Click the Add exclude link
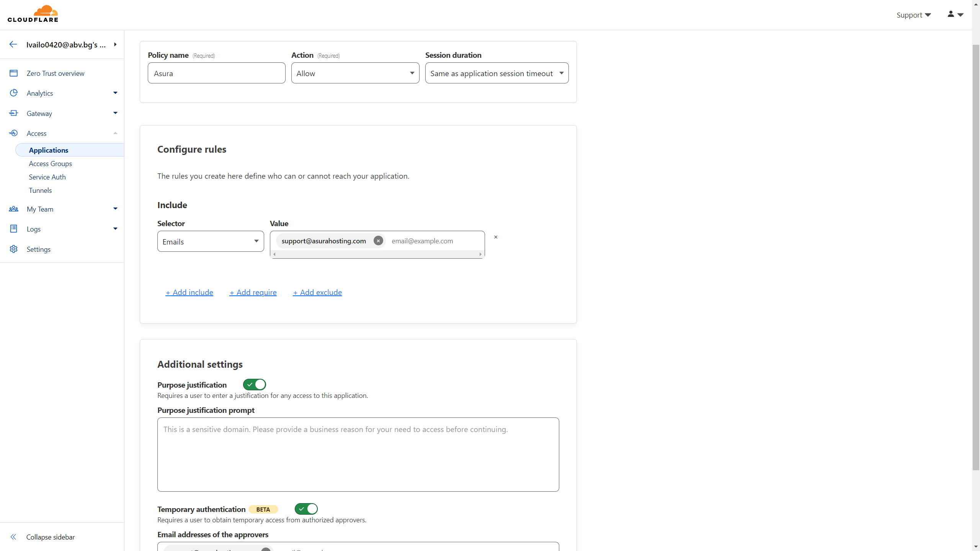Image resolution: width=980 pixels, height=551 pixels. pos(317,292)
